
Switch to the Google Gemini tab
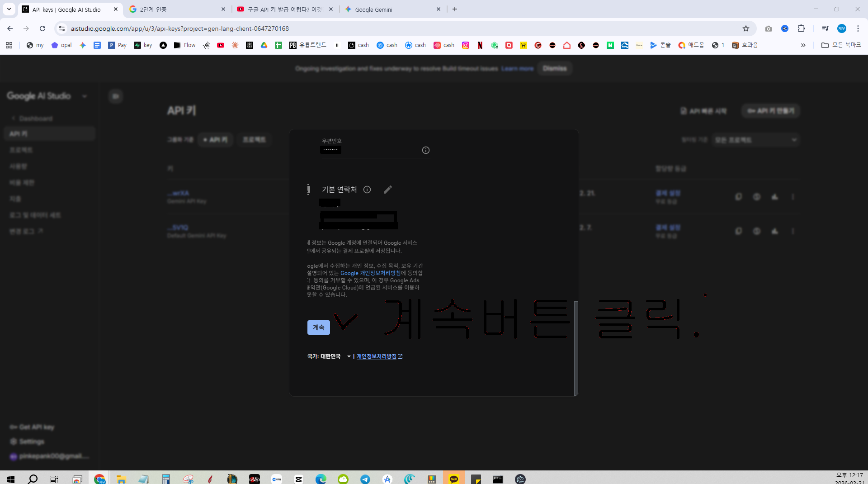tap(392, 9)
